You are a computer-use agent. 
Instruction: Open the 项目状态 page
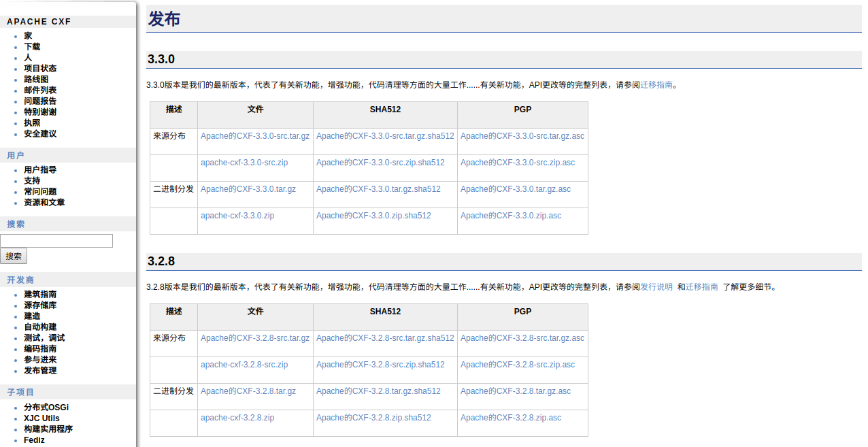click(x=40, y=69)
